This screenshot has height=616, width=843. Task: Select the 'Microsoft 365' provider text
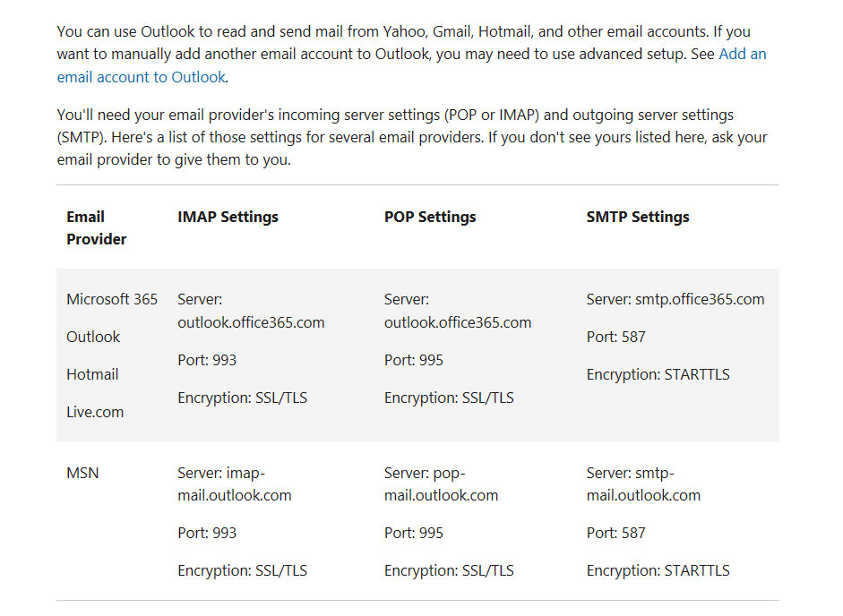(x=112, y=299)
